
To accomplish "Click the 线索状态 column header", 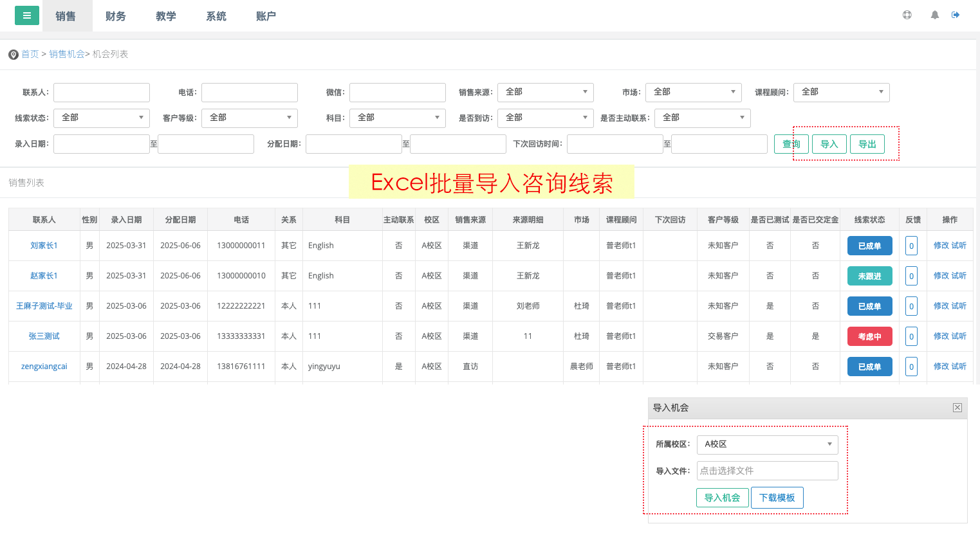I will tap(869, 220).
